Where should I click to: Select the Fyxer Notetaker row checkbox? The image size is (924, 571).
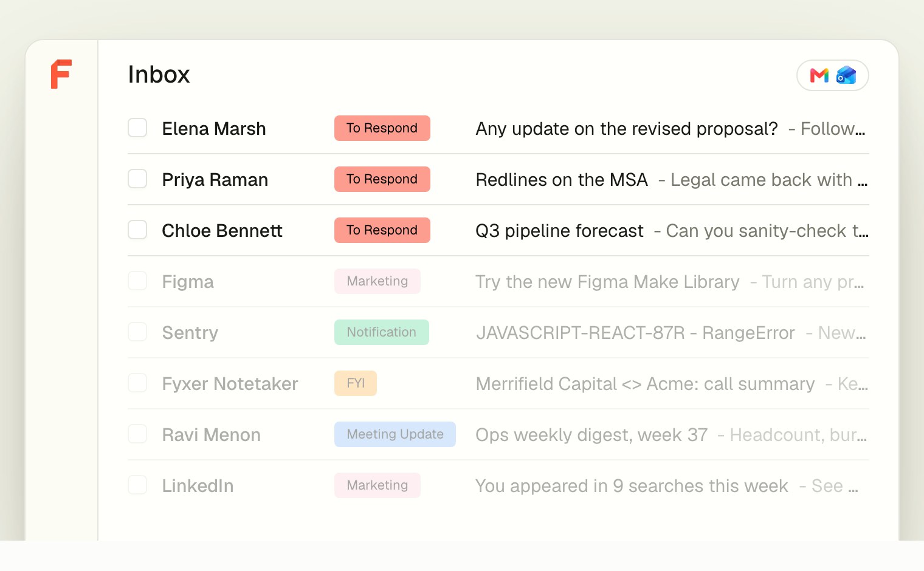[x=137, y=383]
